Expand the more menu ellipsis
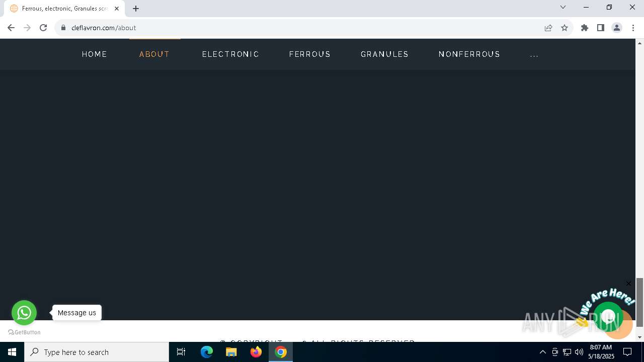644x362 pixels. click(x=534, y=54)
